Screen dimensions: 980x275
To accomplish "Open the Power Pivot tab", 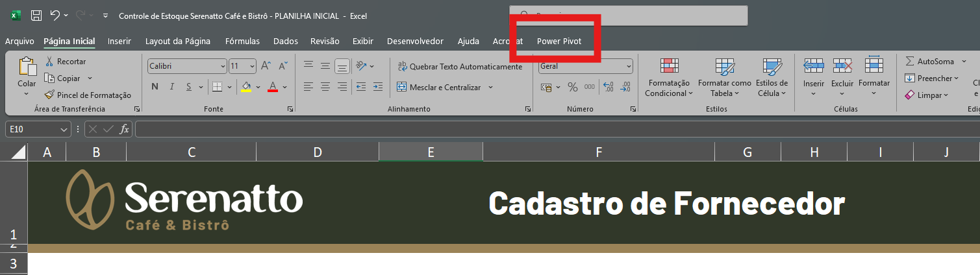I will [x=559, y=41].
